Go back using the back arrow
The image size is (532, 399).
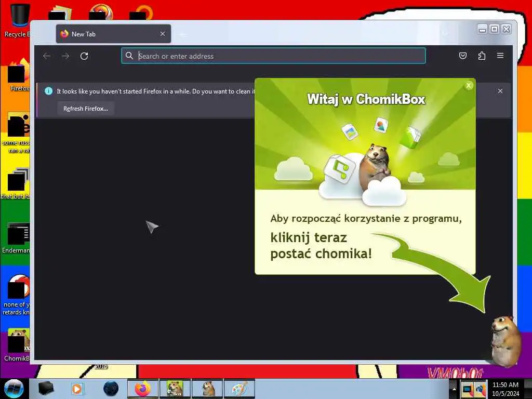pyautogui.click(x=47, y=56)
